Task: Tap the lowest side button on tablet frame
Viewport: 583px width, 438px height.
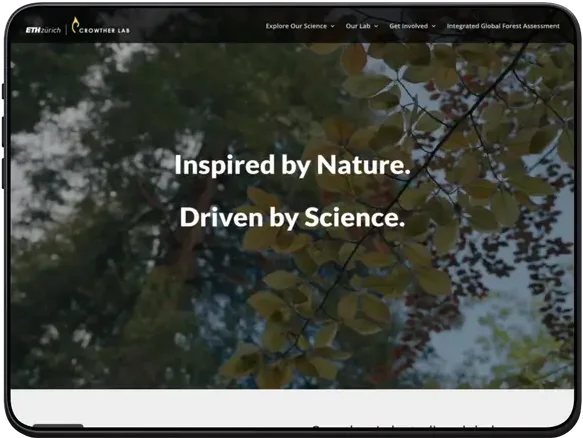Action: 3,173
